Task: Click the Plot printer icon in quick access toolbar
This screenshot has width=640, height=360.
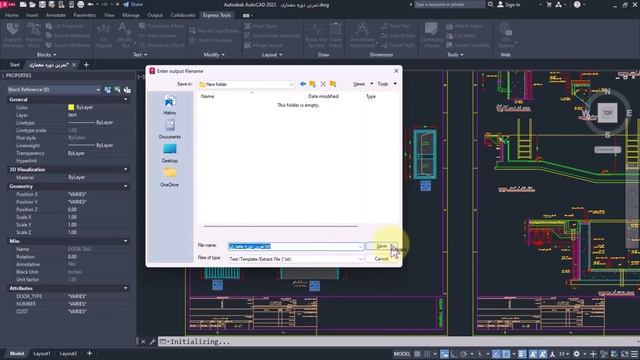Action: 80,4
